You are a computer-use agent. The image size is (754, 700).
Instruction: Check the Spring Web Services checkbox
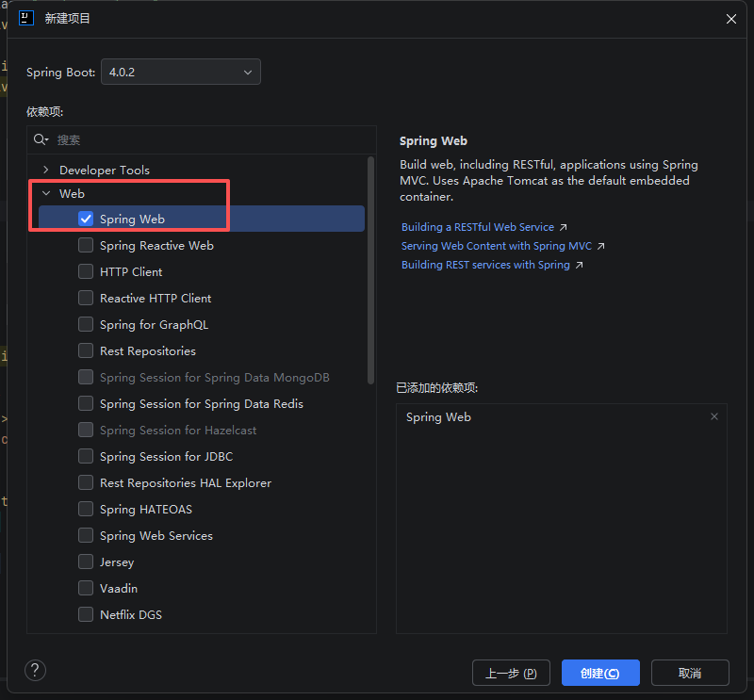(86, 535)
